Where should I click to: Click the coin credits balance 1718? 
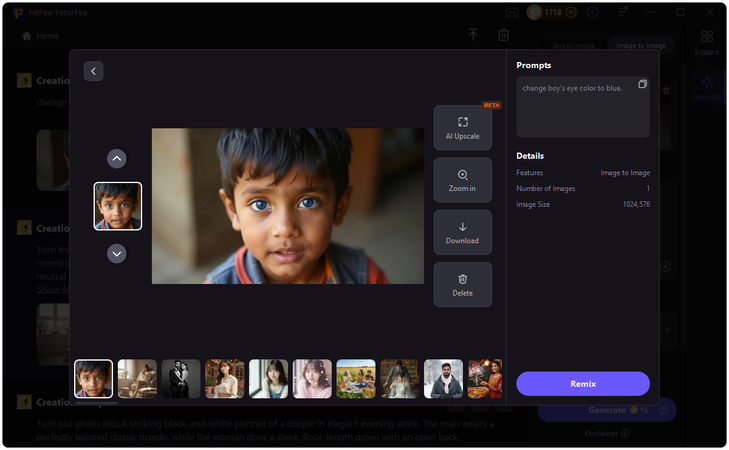(x=552, y=12)
